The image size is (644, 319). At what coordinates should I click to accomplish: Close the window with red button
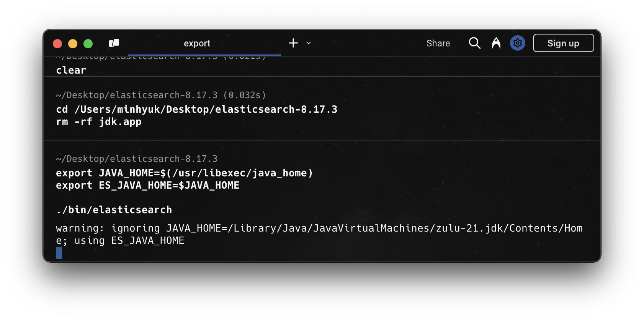pos(57,44)
